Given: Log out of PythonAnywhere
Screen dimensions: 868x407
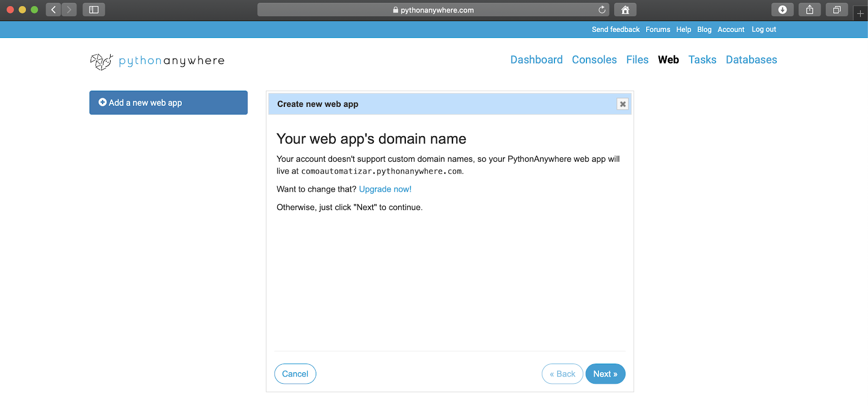Looking at the screenshot, I should (x=764, y=29).
